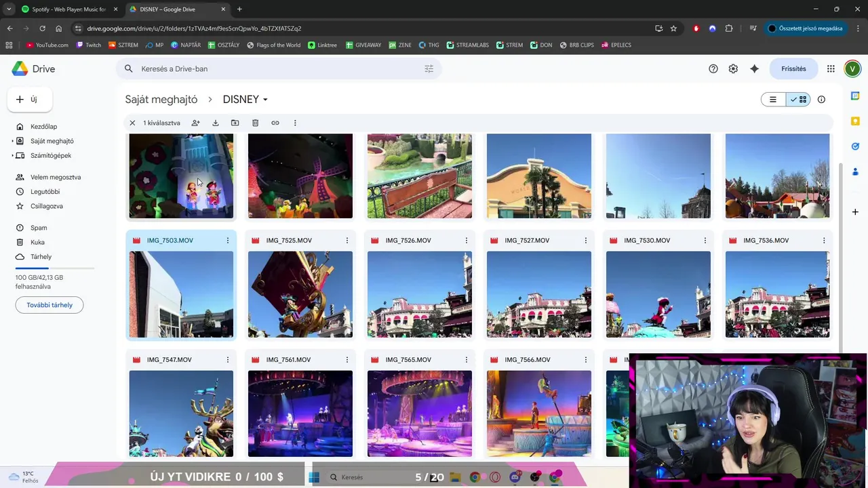The width and height of the screenshot is (868, 488).
Task: Switch to grid layout view
Action: 798,100
